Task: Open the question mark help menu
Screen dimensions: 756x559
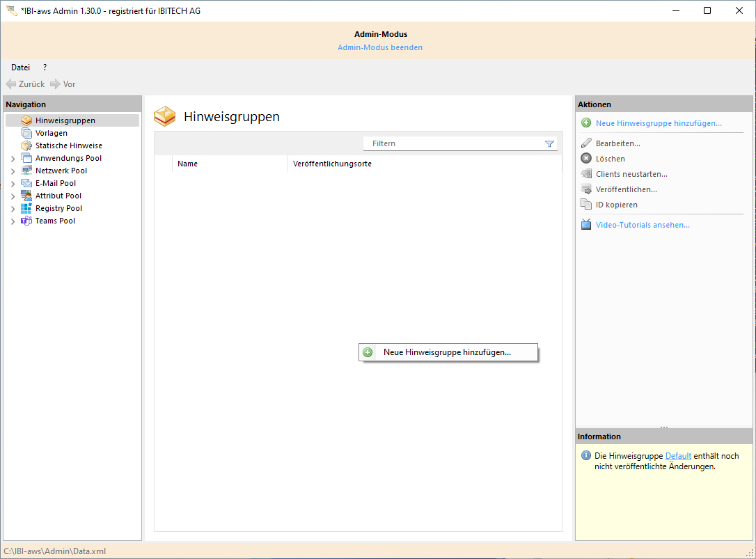Action: click(x=45, y=68)
